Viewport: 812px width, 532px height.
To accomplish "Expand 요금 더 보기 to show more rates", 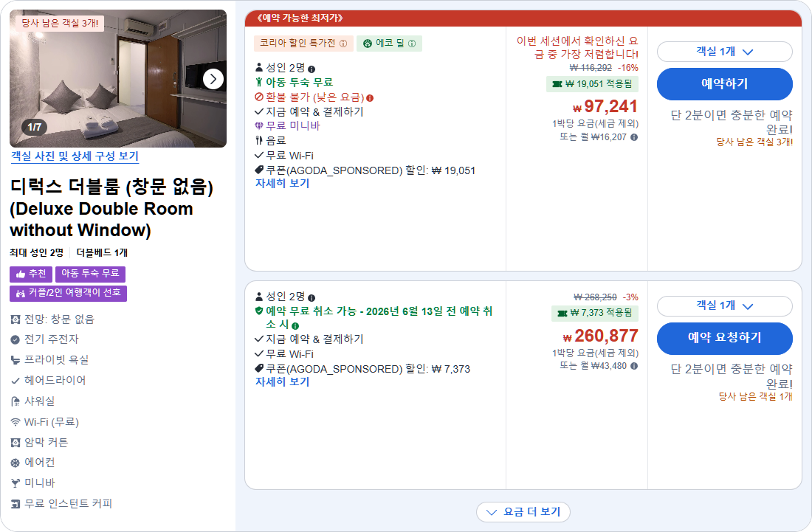I will coord(523,512).
